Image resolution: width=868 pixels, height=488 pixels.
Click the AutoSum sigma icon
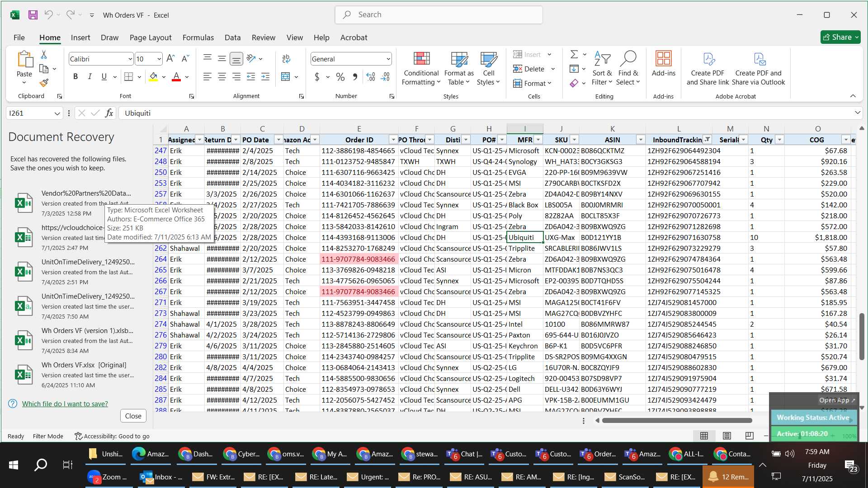click(x=574, y=54)
